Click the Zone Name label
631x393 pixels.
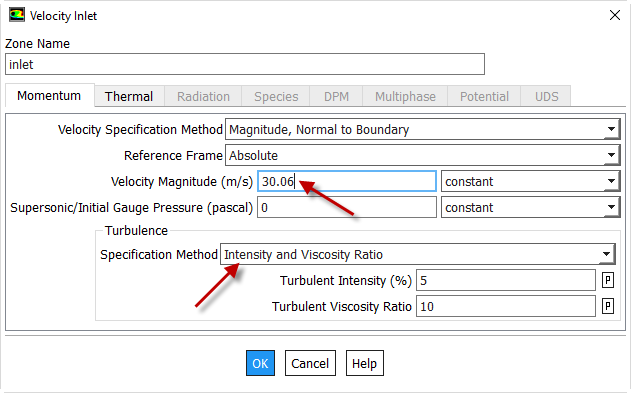[37, 43]
